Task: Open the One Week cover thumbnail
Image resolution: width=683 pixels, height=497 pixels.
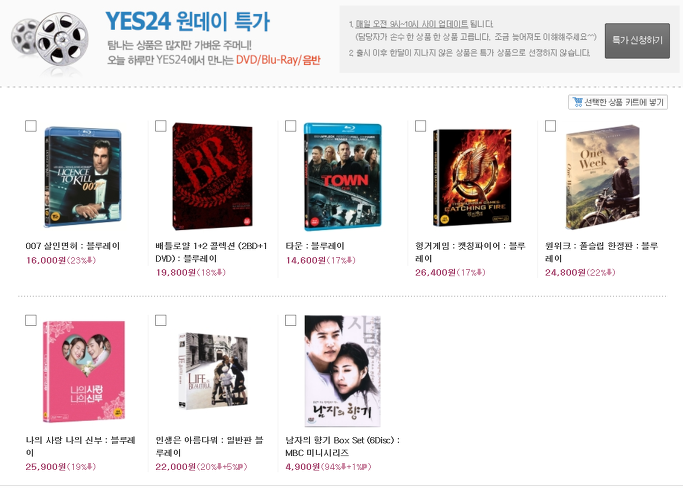Action: [602, 177]
